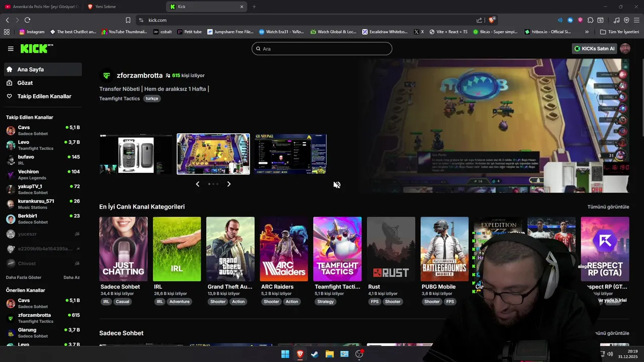View site information icon beside kick.com
Screen dimensions: 644x362
click(140, 20)
